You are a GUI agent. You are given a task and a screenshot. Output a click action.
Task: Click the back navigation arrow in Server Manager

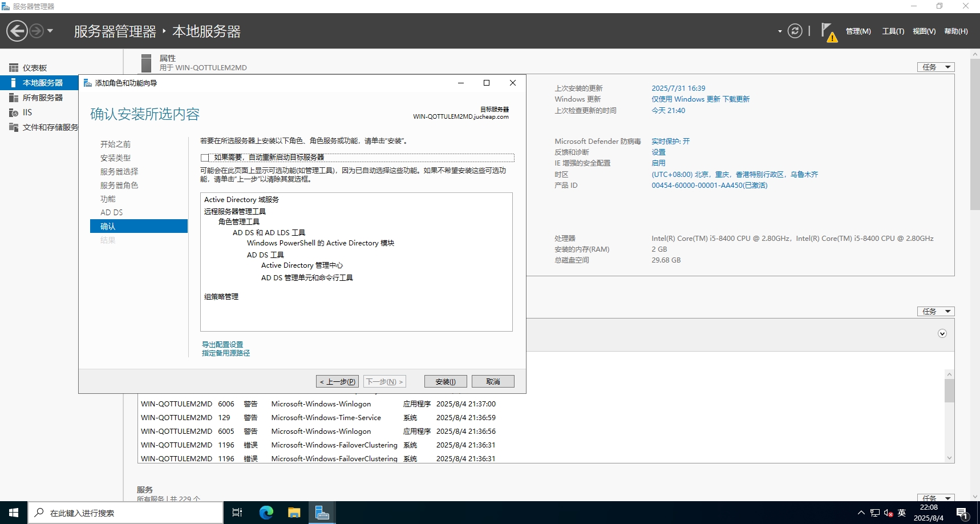[x=17, y=31]
